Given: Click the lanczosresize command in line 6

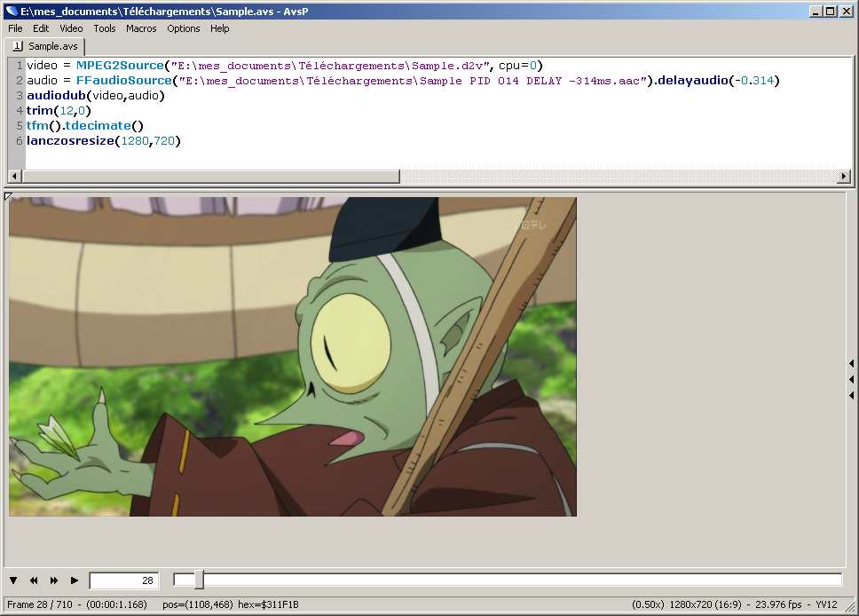Looking at the screenshot, I should [x=71, y=141].
